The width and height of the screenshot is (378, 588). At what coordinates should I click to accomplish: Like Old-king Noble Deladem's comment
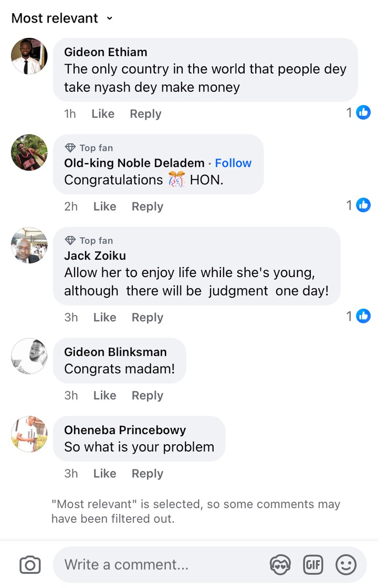point(104,207)
